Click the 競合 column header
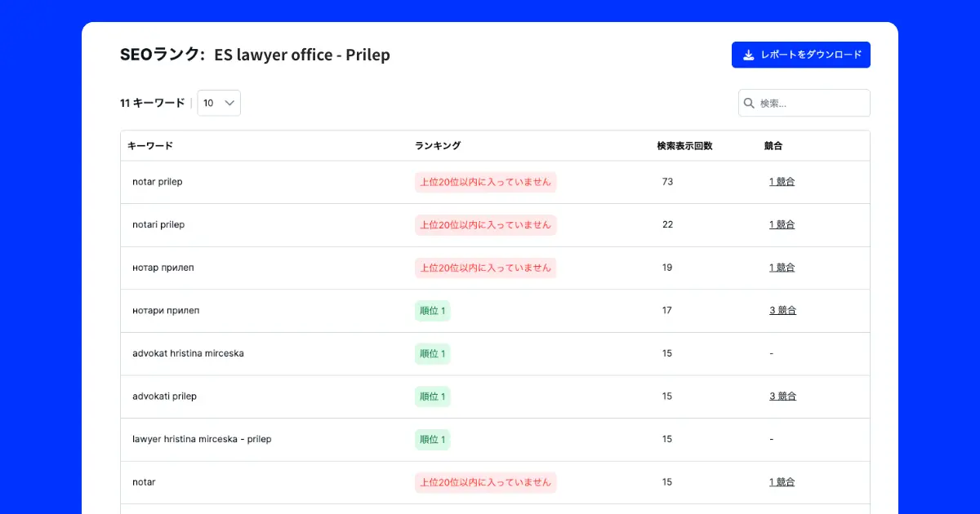The width and height of the screenshot is (980, 514). [773, 146]
